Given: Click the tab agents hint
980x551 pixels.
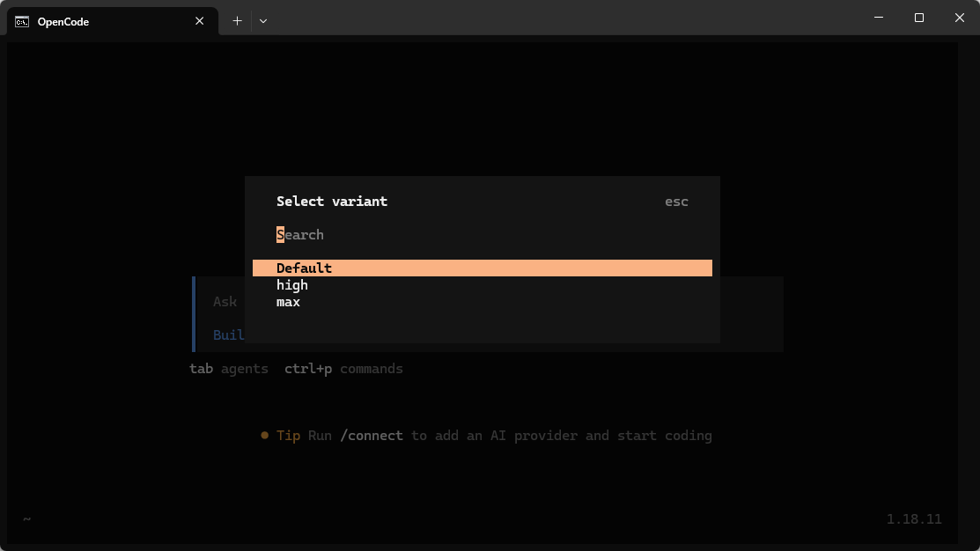Looking at the screenshot, I should pyautogui.click(x=229, y=369).
